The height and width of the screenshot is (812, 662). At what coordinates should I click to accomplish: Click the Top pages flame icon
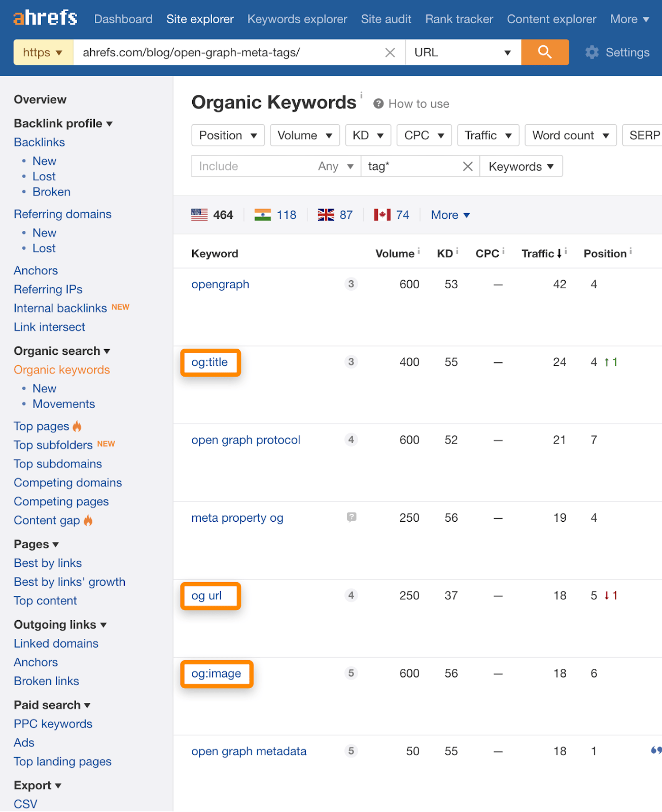(77, 426)
